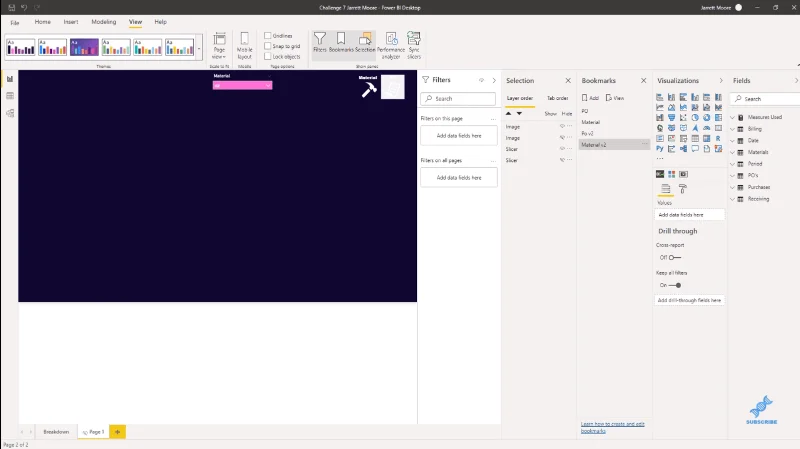Viewport: 800px width, 449px height.
Task: Expand the Receiving table
Action: point(733,199)
